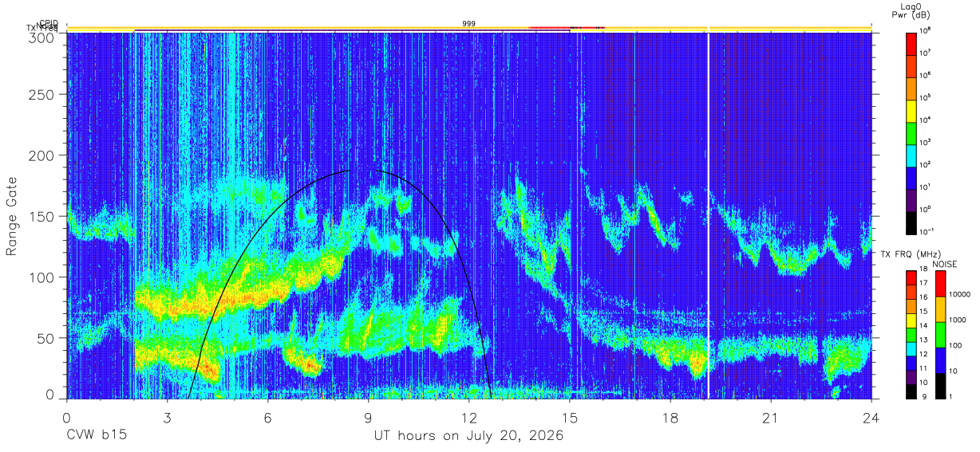Click the '14' label on TX FRQ scale

[924, 327]
